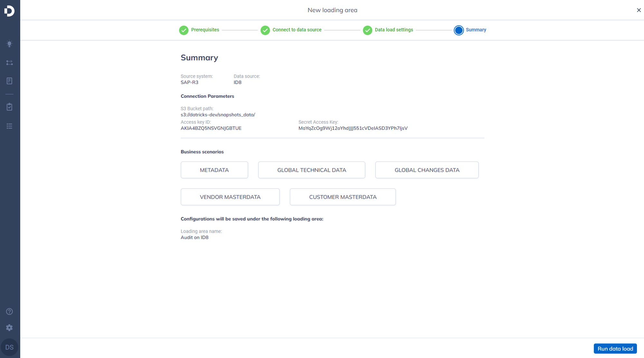Click the GLOBAL TECHNICAL DATA scenario

[x=311, y=170]
